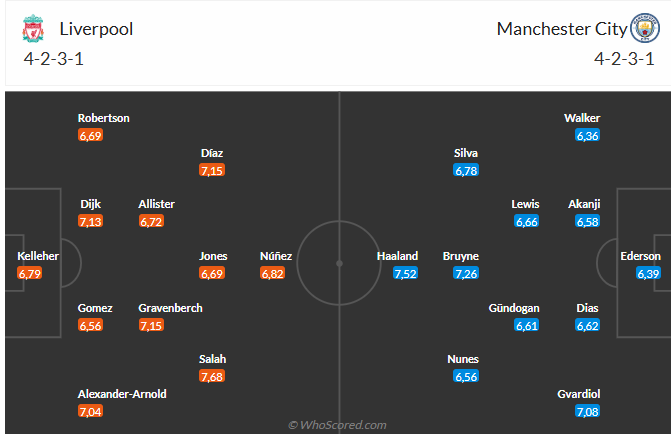
Task: Click Walker's 6,36 rating badge
Action: click(588, 136)
